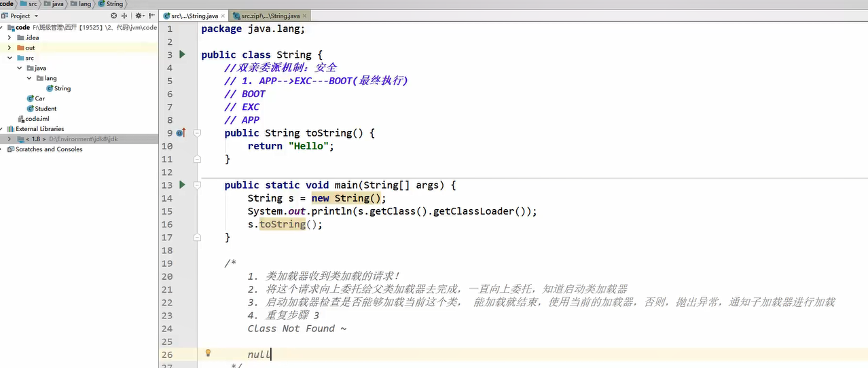Click the '// APP' comment on line 8

coord(242,120)
